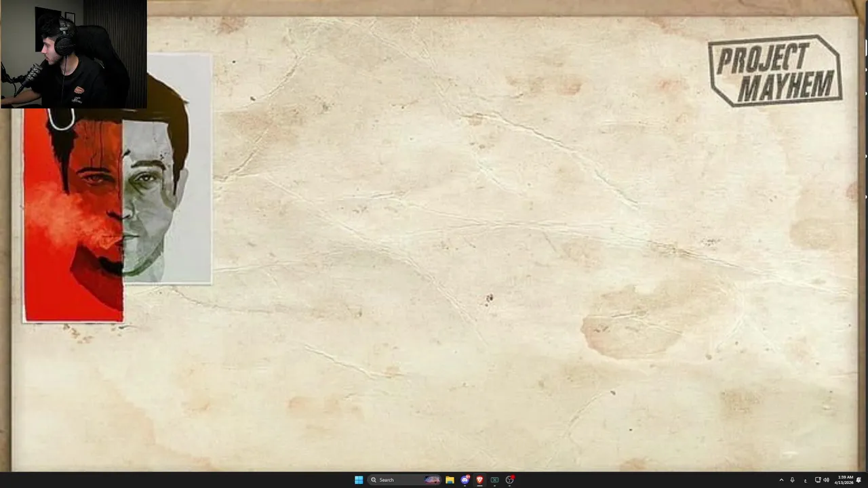The width and height of the screenshot is (868, 488).
Task: Click the streamer webcam overlay
Action: tap(73, 54)
